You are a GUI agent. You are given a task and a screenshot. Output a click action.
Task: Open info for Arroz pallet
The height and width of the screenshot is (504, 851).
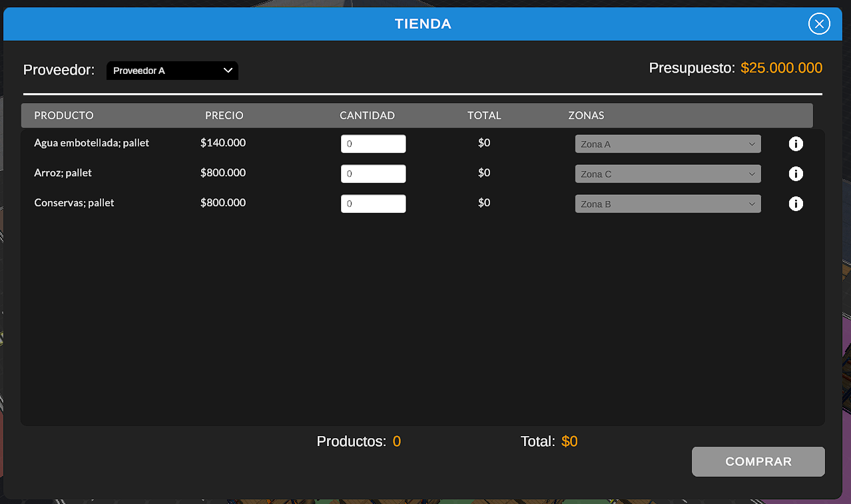click(796, 174)
